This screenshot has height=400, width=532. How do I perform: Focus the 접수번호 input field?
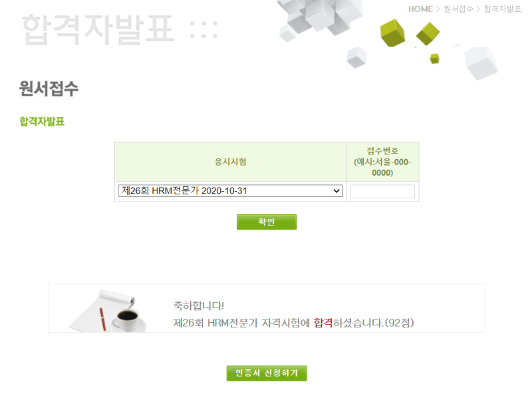[x=382, y=191]
